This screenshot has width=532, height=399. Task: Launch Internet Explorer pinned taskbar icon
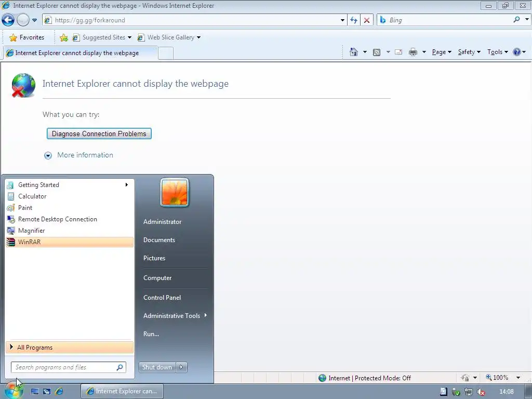(59, 392)
